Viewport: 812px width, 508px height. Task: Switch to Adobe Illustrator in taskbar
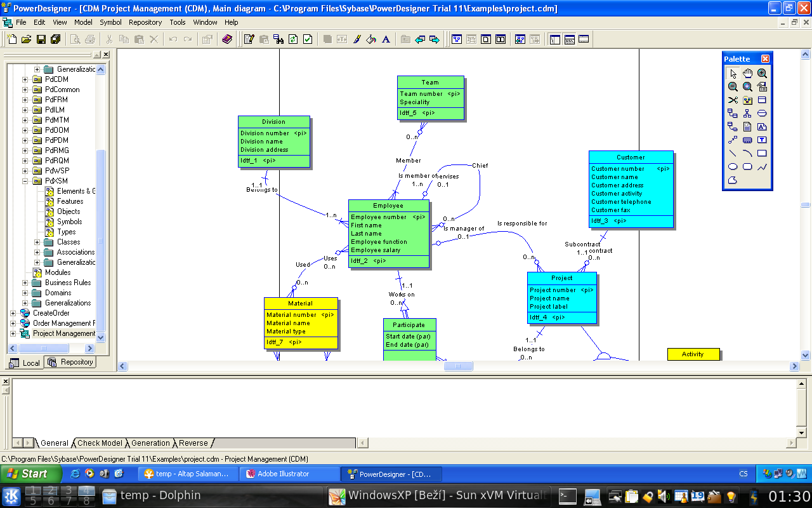291,474
